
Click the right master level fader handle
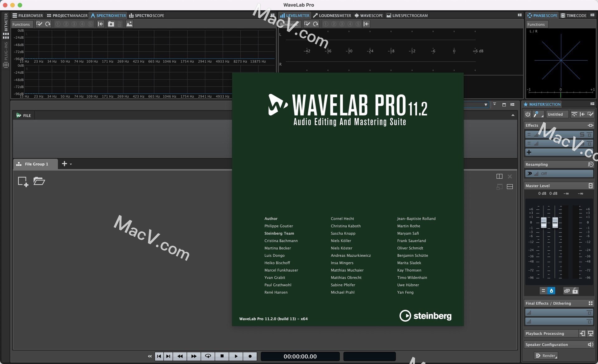point(555,222)
